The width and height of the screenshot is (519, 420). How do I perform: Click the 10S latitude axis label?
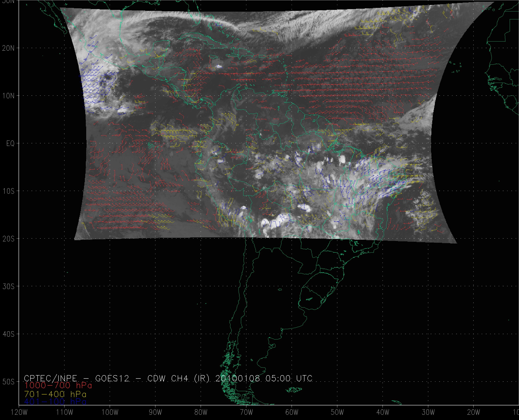(x=8, y=191)
